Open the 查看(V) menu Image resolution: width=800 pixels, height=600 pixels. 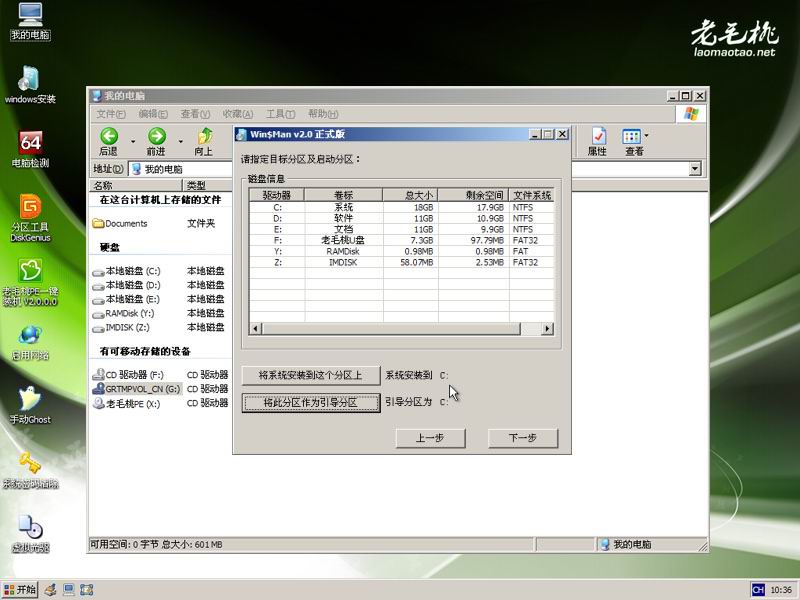tap(195, 114)
